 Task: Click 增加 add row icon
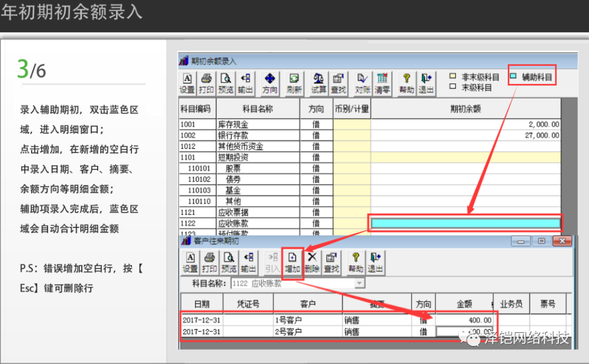tap(292, 262)
